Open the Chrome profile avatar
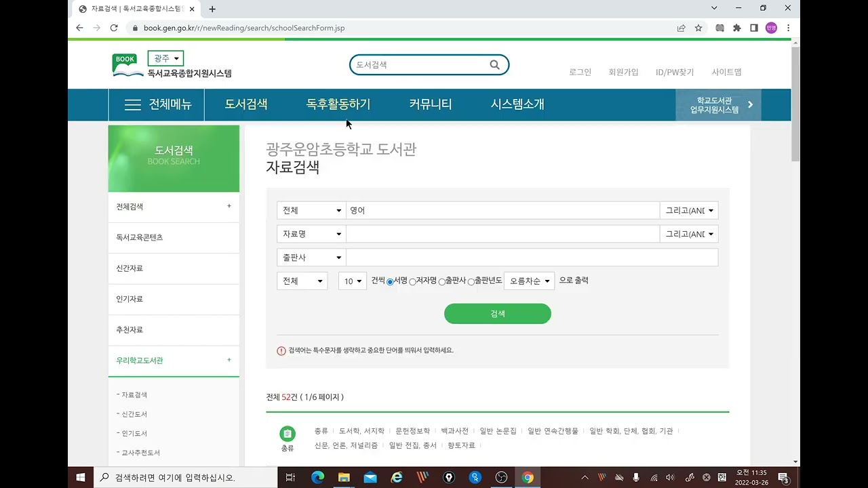This screenshot has height=488, width=868. click(771, 28)
